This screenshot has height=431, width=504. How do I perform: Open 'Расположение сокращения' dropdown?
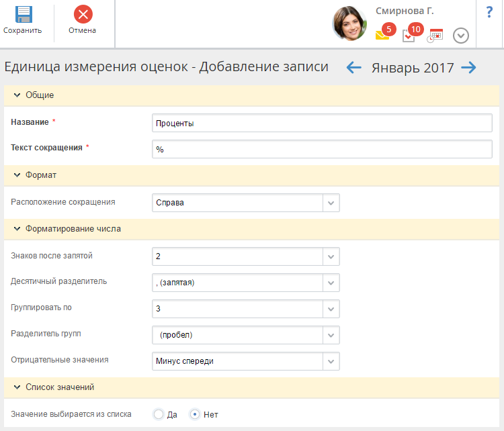[x=331, y=203]
